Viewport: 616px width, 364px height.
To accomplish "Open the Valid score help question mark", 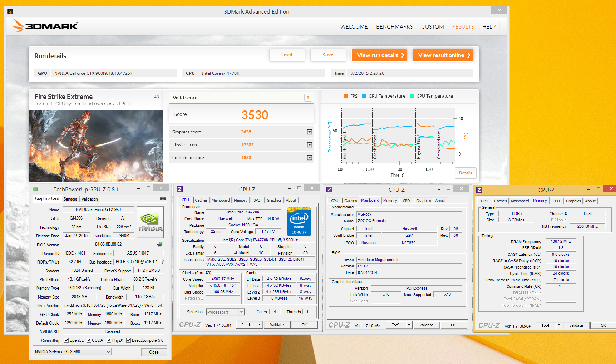I will tap(308, 98).
